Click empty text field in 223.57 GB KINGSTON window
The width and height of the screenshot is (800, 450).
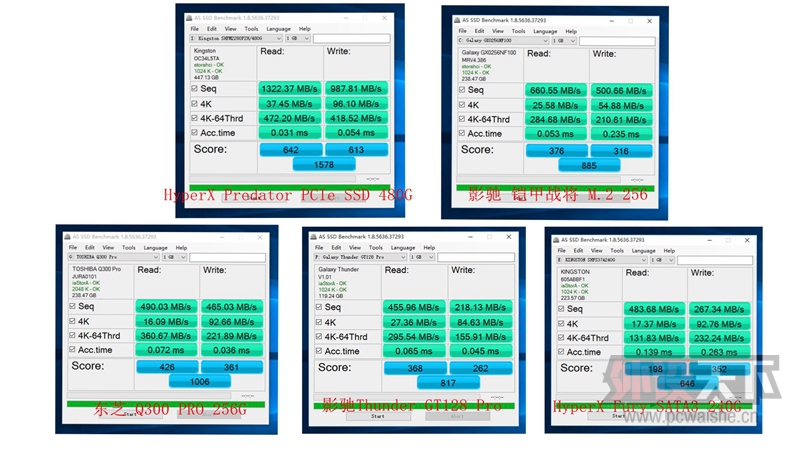click(x=715, y=261)
